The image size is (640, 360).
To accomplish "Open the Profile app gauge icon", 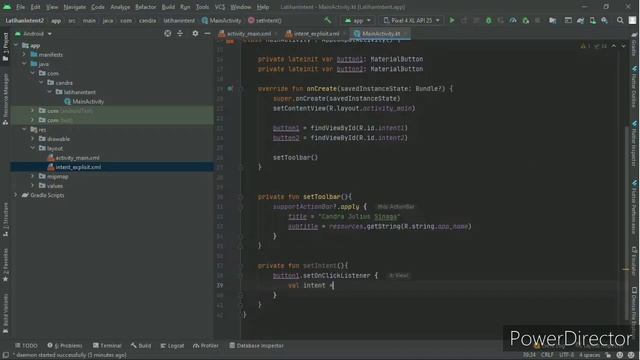I will pyautogui.click(x=513, y=20).
